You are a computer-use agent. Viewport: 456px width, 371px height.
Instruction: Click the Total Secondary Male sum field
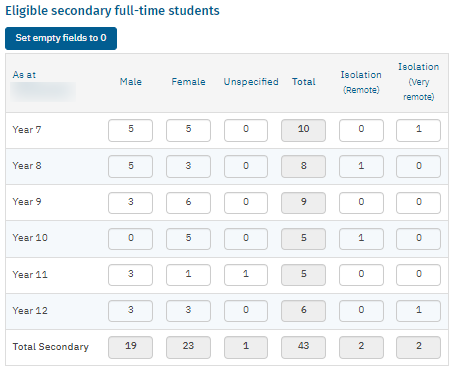(x=130, y=347)
